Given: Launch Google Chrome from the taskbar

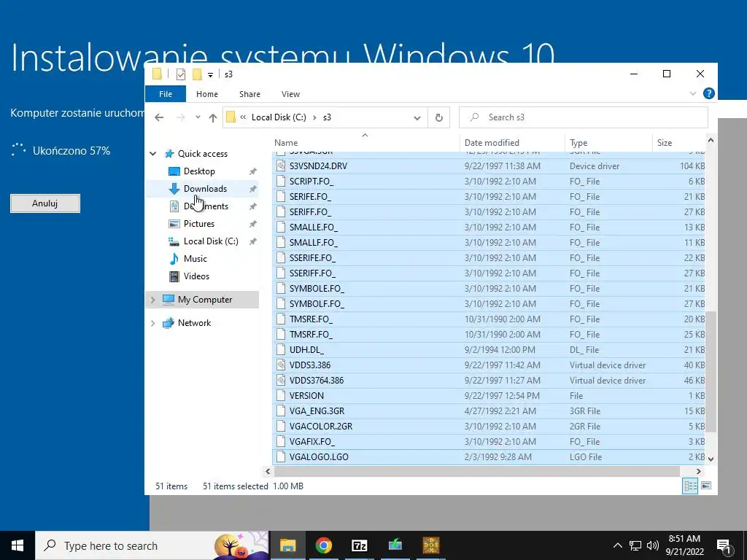Looking at the screenshot, I should click(323, 545).
